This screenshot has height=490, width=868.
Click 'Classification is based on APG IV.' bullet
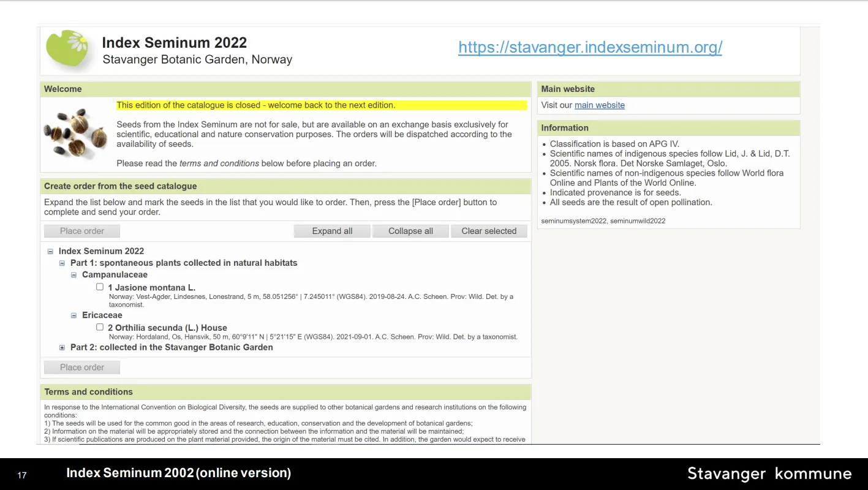click(x=614, y=144)
